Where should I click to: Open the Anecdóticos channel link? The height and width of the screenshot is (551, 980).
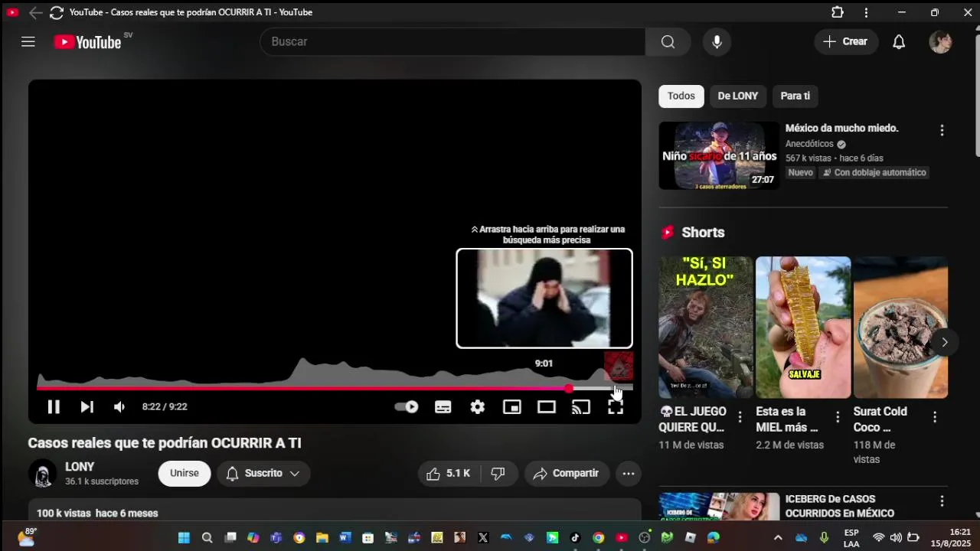click(809, 144)
